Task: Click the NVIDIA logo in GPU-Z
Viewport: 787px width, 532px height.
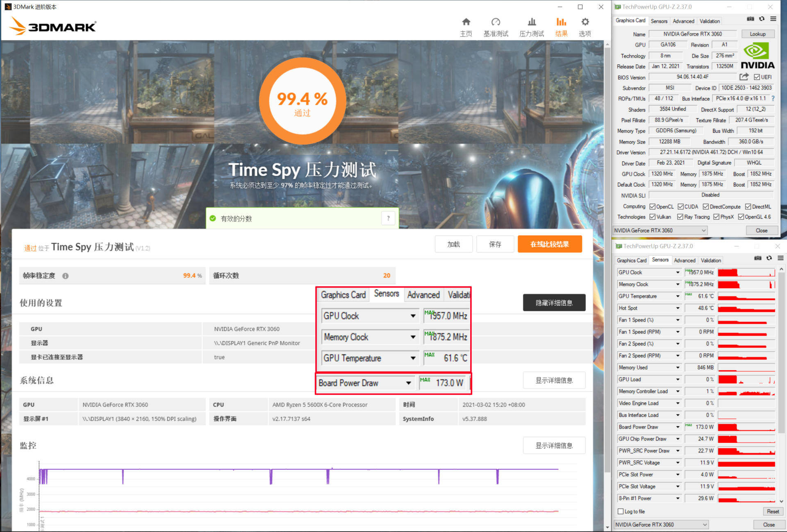Action: pyautogui.click(x=757, y=56)
